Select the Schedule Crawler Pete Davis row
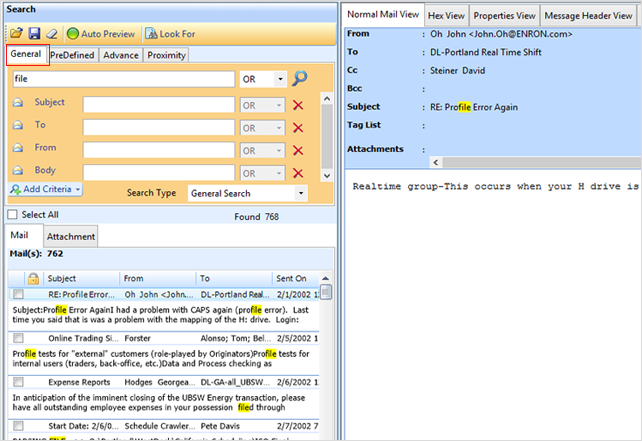 coord(163,426)
